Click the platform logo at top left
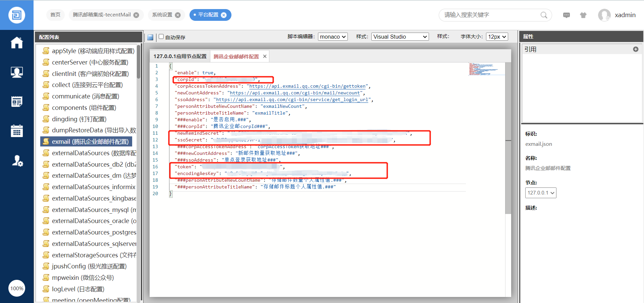This screenshot has width=644, height=303. point(17,15)
